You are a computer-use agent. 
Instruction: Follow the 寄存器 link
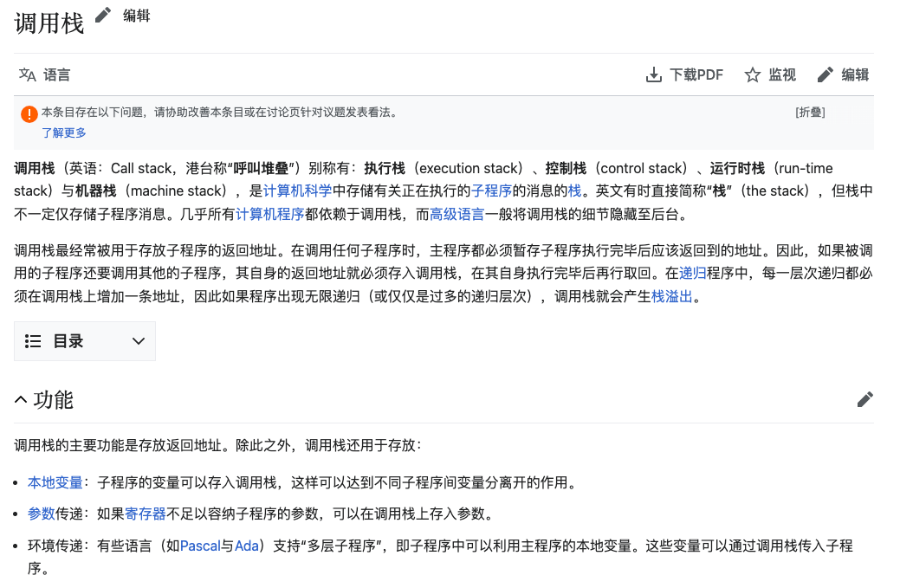tap(146, 514)
